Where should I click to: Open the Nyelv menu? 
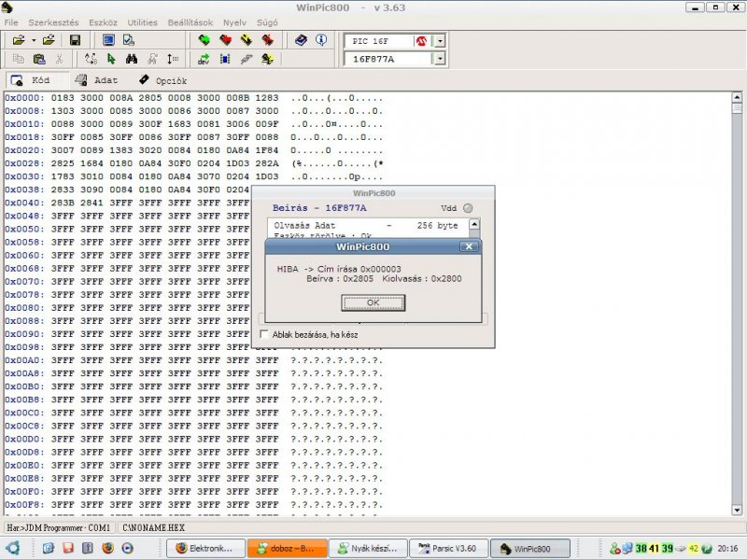[234, 22]
